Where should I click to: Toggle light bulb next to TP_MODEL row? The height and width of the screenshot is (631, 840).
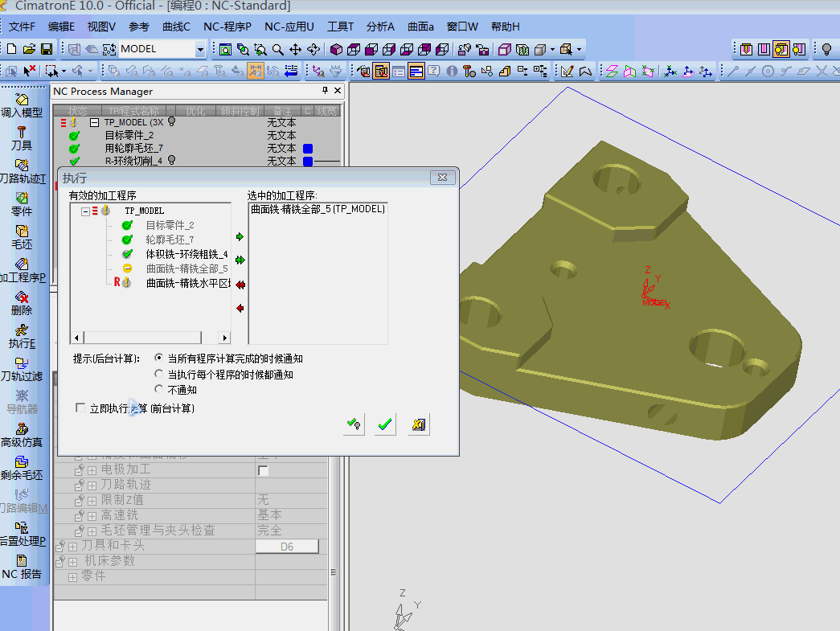click(x=171, y=121)
